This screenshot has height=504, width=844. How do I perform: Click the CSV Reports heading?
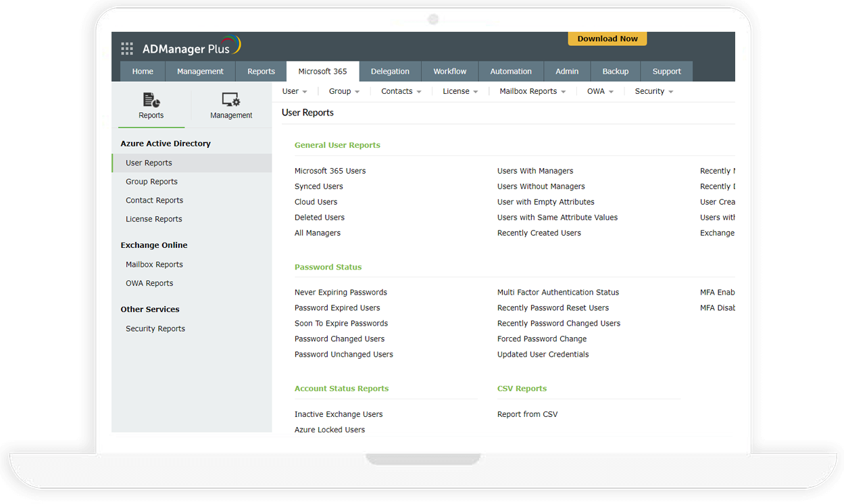coord(522,389)
